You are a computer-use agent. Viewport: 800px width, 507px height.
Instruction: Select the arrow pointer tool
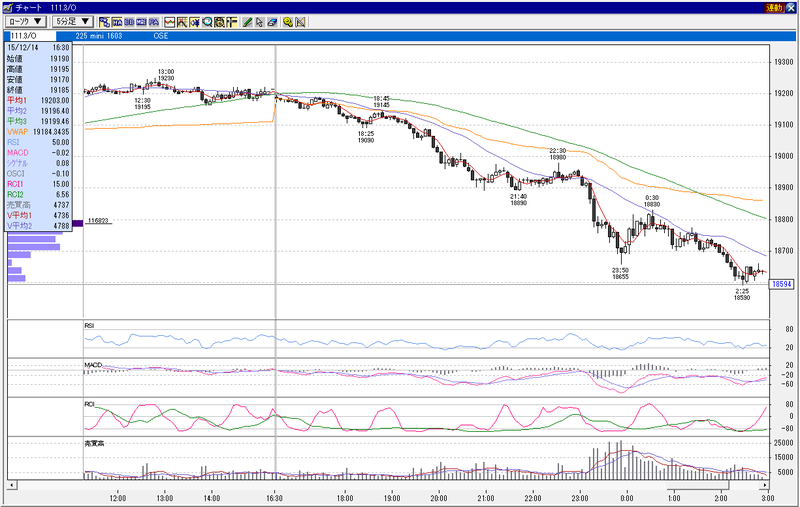260,22
